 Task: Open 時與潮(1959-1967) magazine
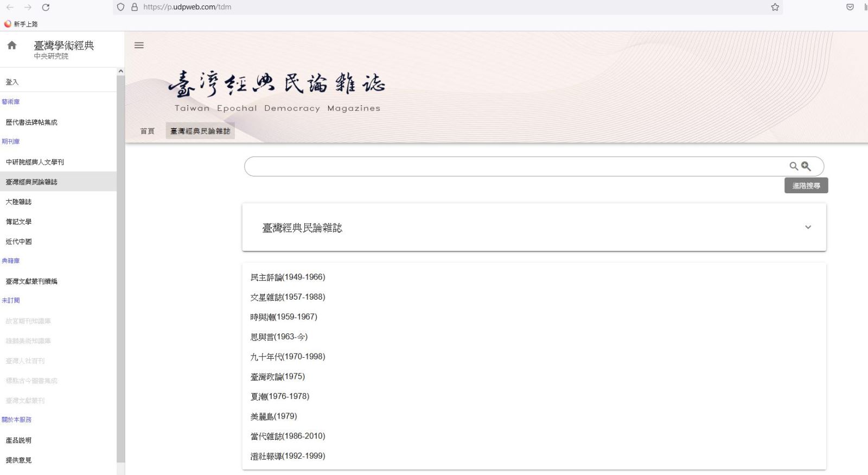[284, 317]
